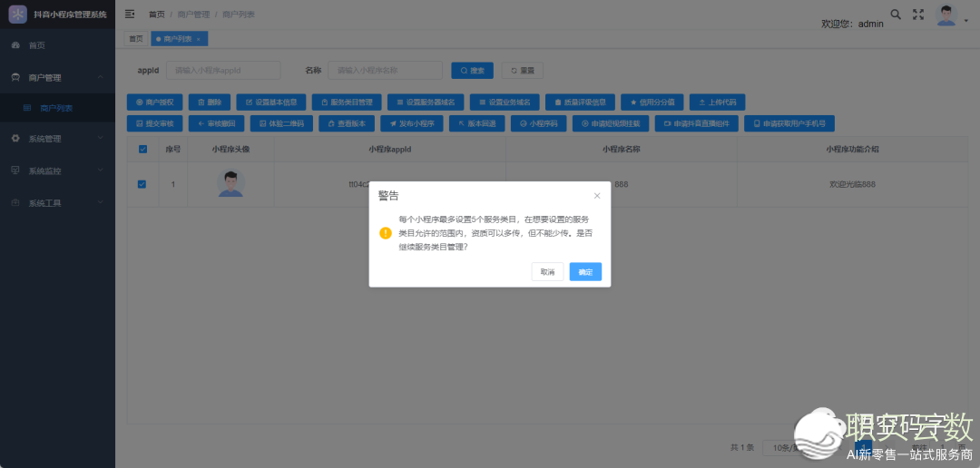Click the admin avatar in header
The height and width of the screenshot is (468, 980).
[x=946, y=15]
